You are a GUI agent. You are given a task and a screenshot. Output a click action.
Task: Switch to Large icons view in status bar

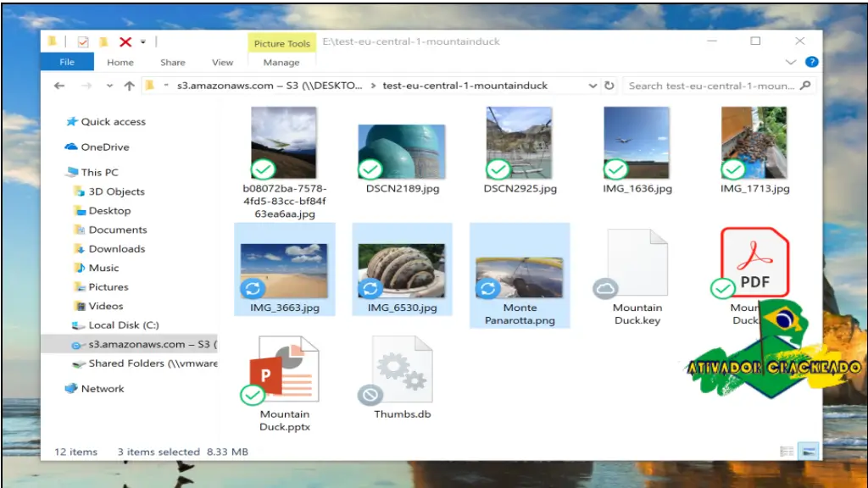click(808, 452)
